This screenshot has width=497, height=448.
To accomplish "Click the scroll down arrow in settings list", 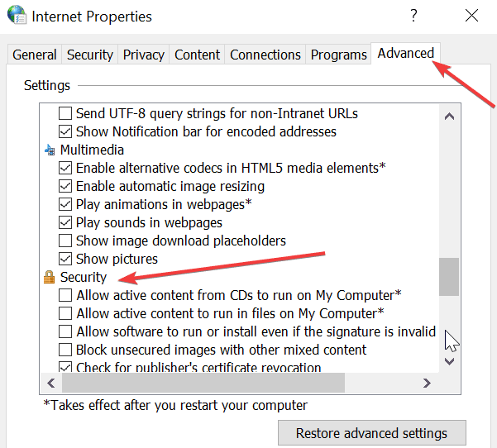I will tap(449, 361).
